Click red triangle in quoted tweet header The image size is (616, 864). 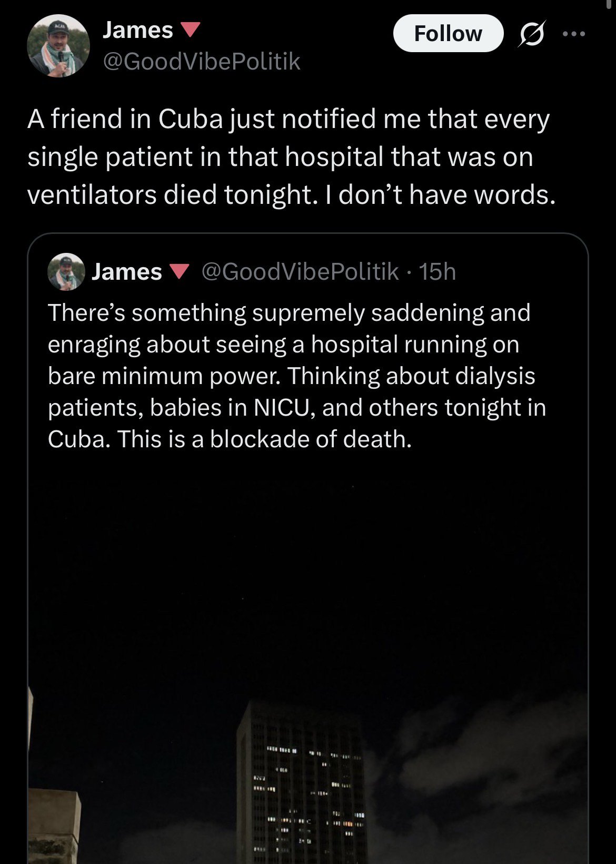pos(179,272)
